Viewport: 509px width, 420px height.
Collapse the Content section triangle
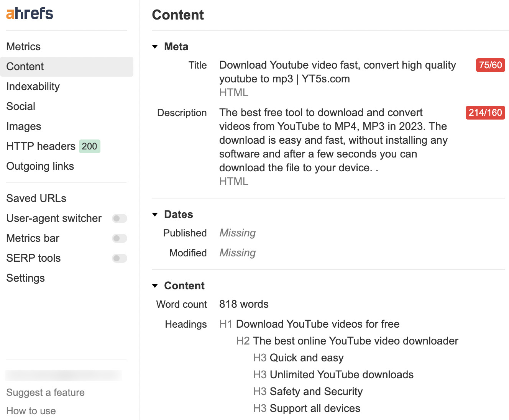[x=155, y=286]
